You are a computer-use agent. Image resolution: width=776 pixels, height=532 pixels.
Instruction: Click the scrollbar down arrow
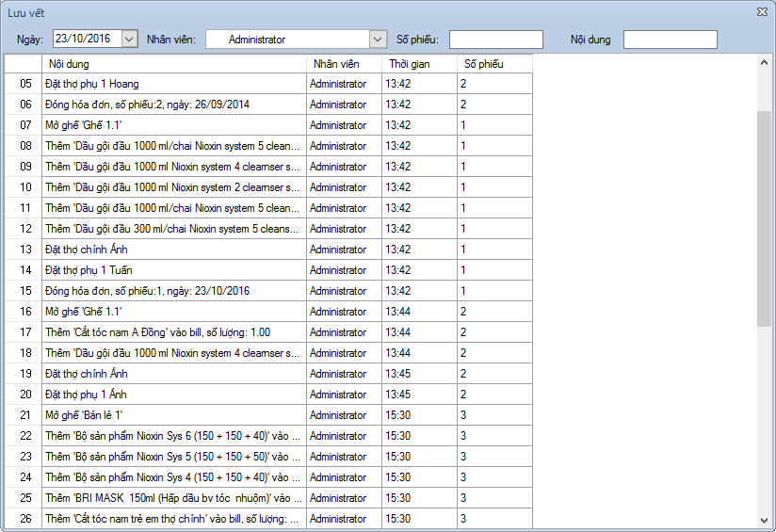point(765,520)
